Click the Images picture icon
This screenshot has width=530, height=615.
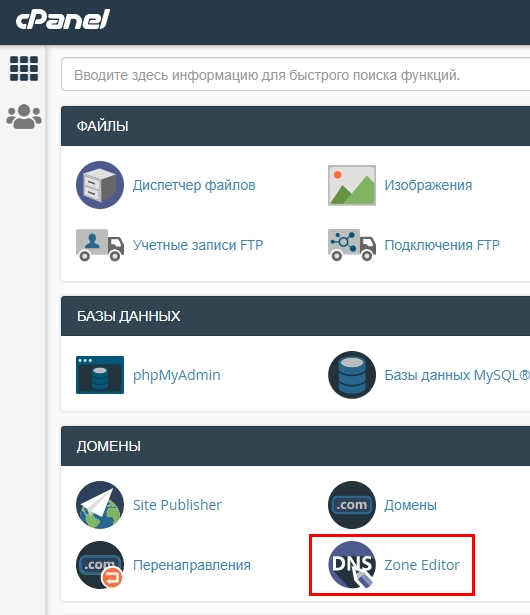pos(352,185)
